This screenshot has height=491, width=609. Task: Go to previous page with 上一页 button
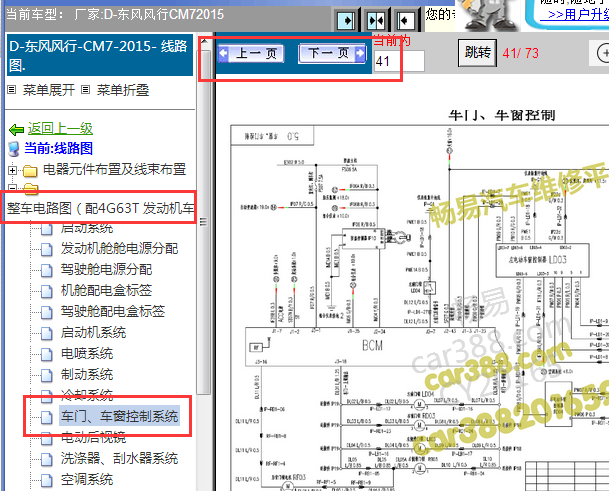(251, 53)
